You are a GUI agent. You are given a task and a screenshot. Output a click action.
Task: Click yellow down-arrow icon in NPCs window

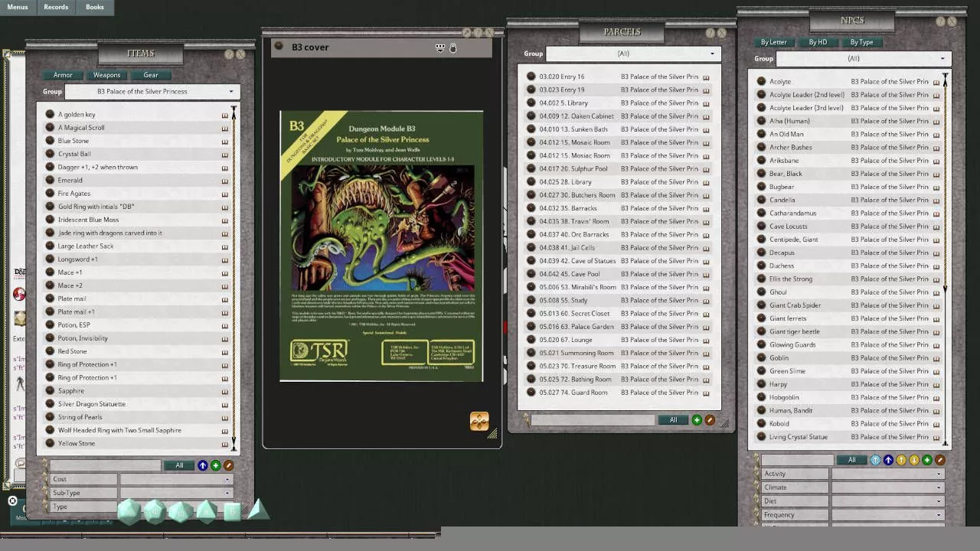coord(914,460)
